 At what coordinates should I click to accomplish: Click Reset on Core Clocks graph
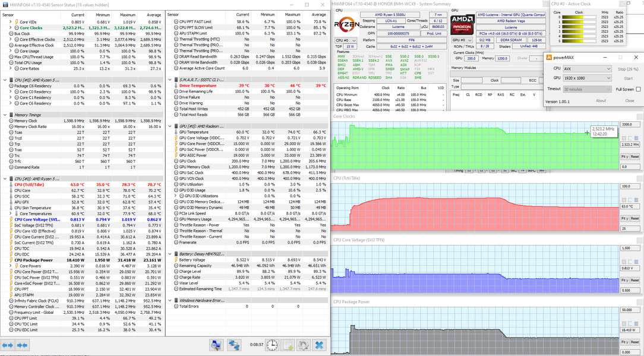click(x=634, y=157)
